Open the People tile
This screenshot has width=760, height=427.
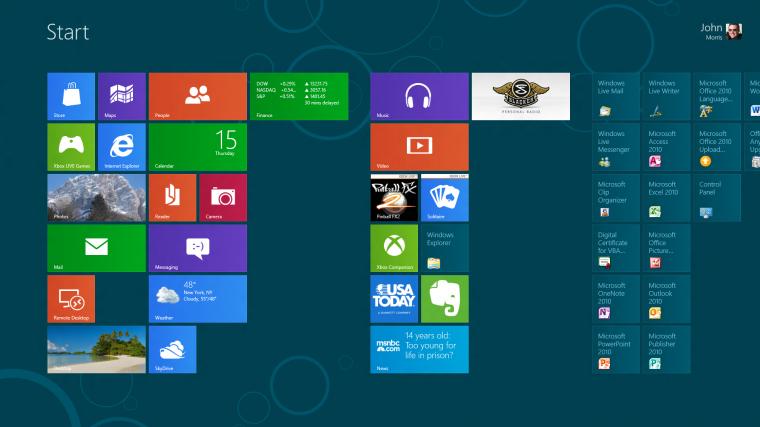coord(198,96)
